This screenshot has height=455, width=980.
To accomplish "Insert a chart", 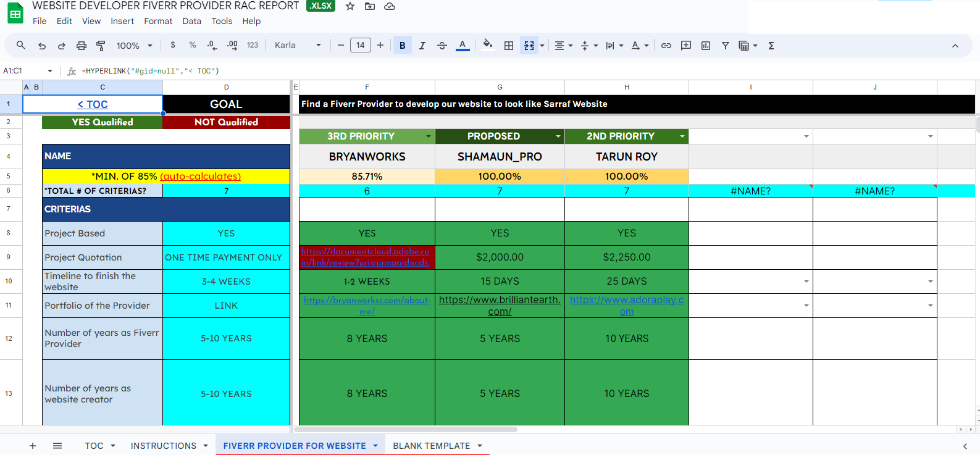I will 706,46.
